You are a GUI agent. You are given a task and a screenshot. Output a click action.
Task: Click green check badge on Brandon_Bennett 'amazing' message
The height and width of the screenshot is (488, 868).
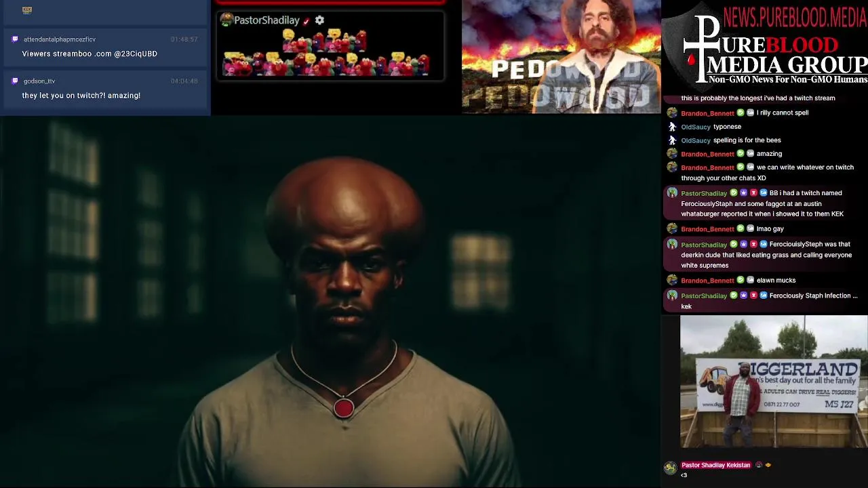coord(741,154)
